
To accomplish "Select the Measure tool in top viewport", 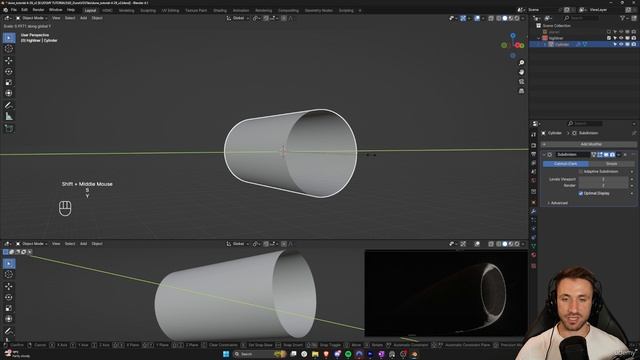I will click(9, 117).
